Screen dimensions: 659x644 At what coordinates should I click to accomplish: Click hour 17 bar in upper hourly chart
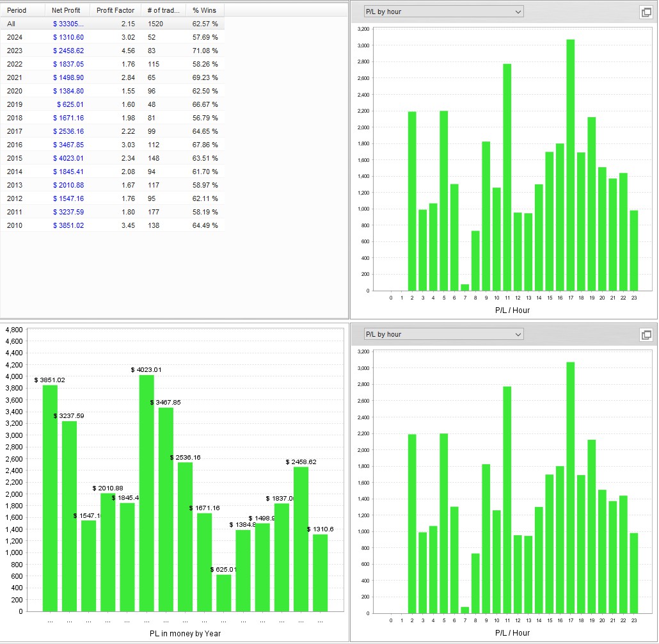point(570,165)
